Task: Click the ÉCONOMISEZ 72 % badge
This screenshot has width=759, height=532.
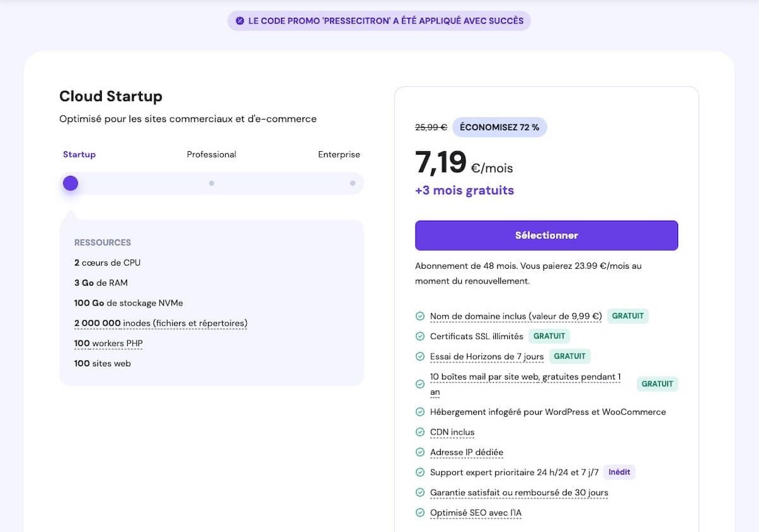Action: pos(499,127)
